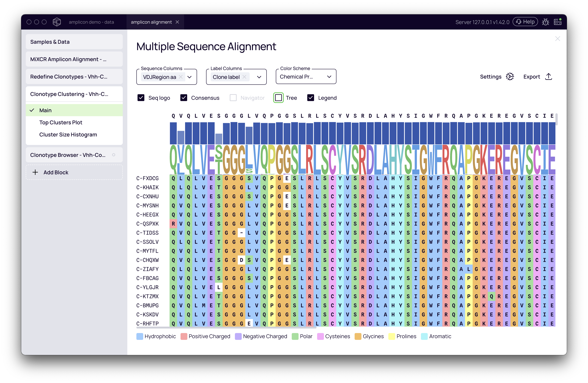This screenshot has width=588, height=383.
Task: Uncheck the Consensus checkbox
Action: coord(184,98)
